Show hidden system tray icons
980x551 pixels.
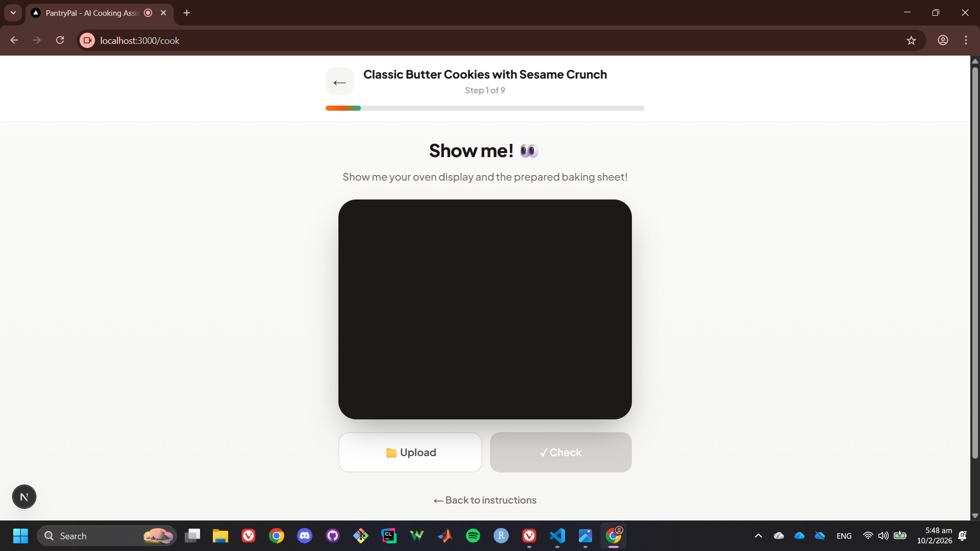coord(758,536)
